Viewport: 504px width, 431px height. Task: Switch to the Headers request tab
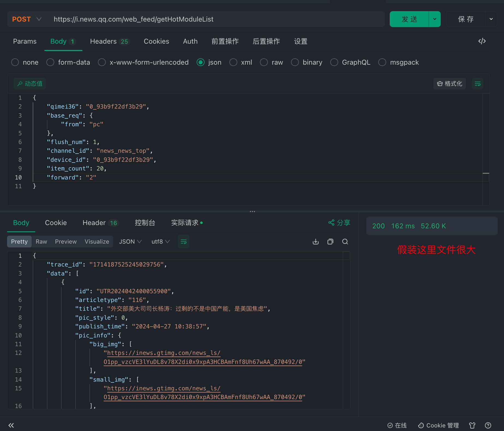click(103, 41)
